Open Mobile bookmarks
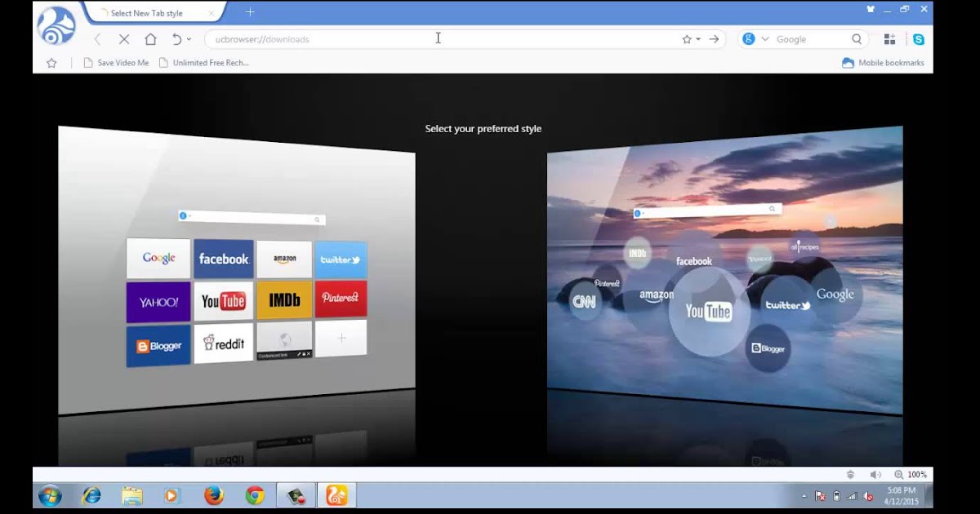Image resolution: width=980 pixels, height=514 pixels. 883,63
